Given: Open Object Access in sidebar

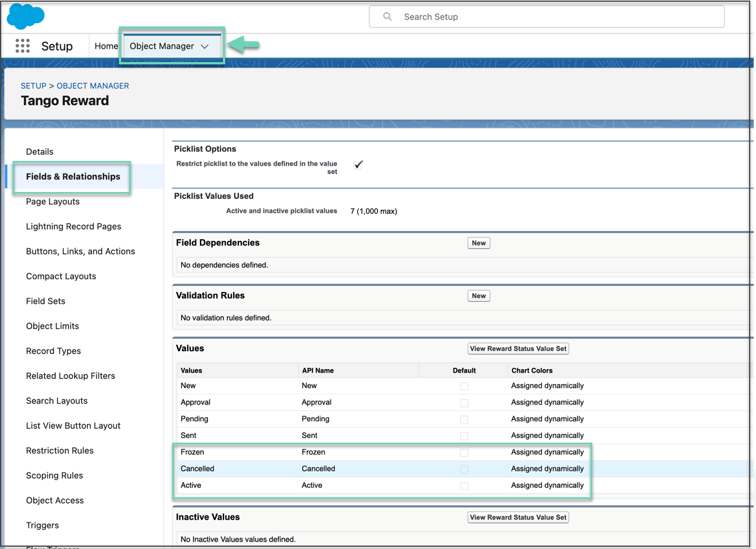Looking at the screenshot, I should (x=55, y=501).
